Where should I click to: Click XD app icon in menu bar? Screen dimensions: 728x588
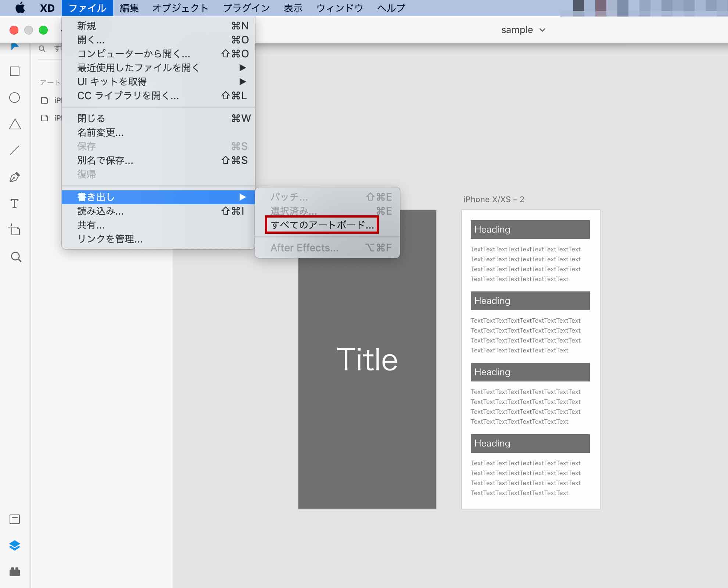pyautogui.click(x=46, y=7)
